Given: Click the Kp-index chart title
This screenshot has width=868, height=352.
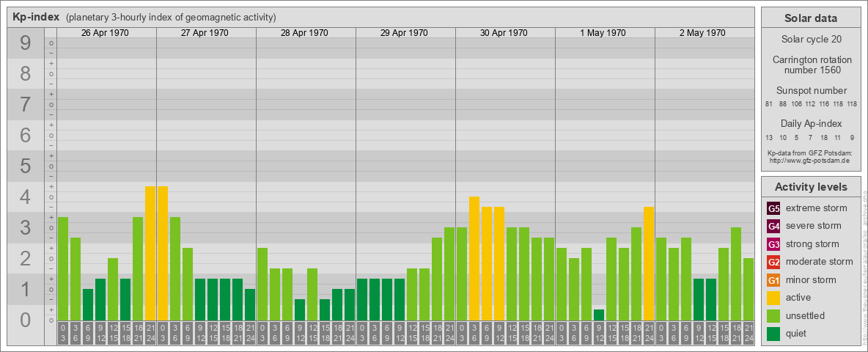Looking at the screenshot, I should (x=35, y=17).
